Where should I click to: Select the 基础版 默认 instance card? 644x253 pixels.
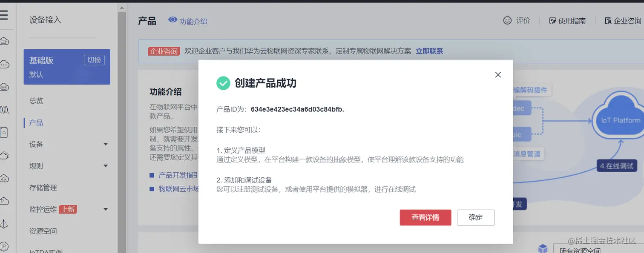67,67
